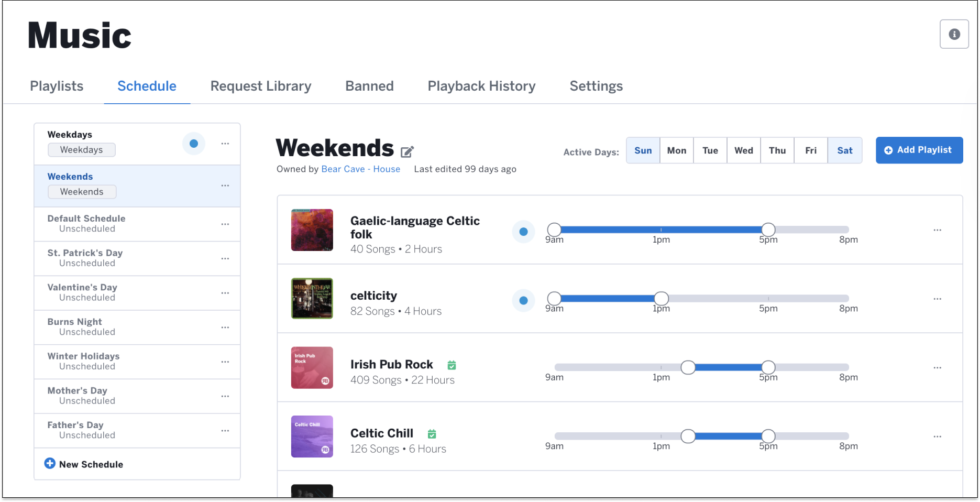Image resolution: width=980 pixels, height=502 pixels.
Task: Open more options for St. Patrick's Day schedule
Action: pos(225,258)
